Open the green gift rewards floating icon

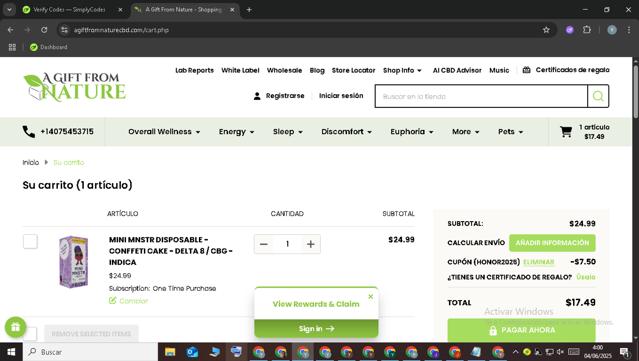coord(15,327)
